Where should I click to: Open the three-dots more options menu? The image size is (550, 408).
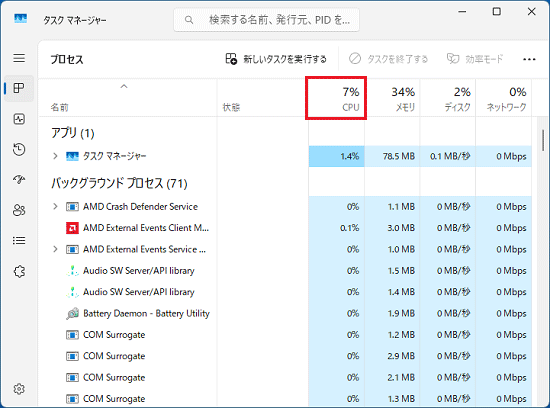[x=529, y=59]
